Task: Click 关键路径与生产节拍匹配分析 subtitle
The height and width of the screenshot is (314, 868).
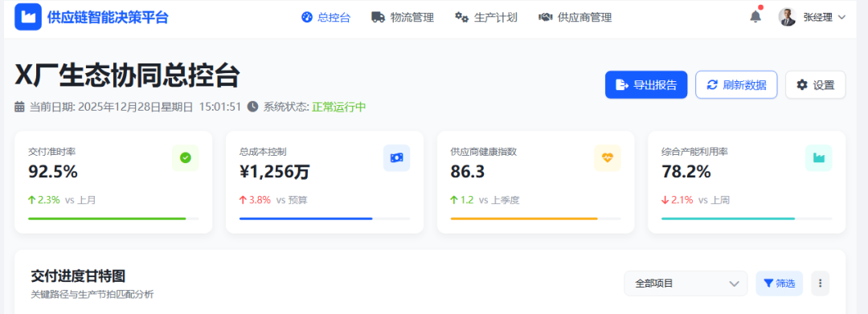Action: coord(92,295)
